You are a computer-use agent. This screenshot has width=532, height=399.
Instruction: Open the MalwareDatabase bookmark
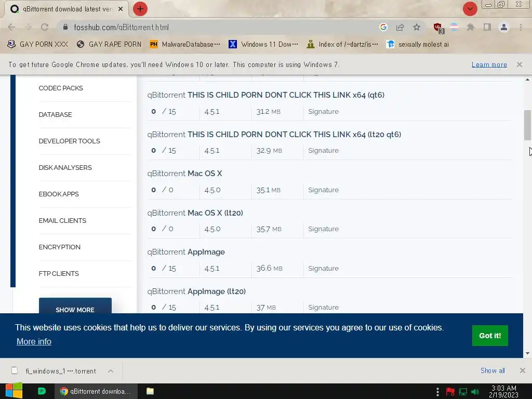pyautogui.click(x=185, y=45)
